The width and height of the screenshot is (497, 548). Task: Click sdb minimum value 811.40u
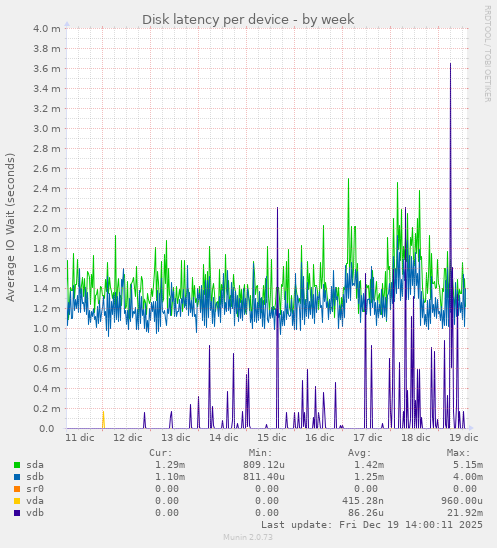pos(264,477)
